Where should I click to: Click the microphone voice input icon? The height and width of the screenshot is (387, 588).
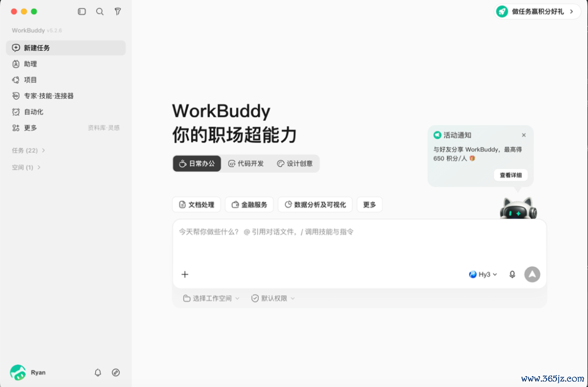[x=512, y=274]
